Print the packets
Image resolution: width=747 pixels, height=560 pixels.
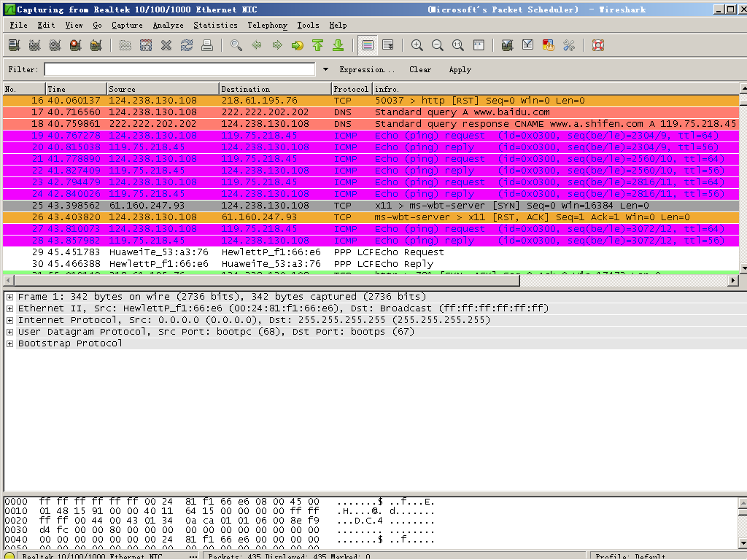coord(207,45)
